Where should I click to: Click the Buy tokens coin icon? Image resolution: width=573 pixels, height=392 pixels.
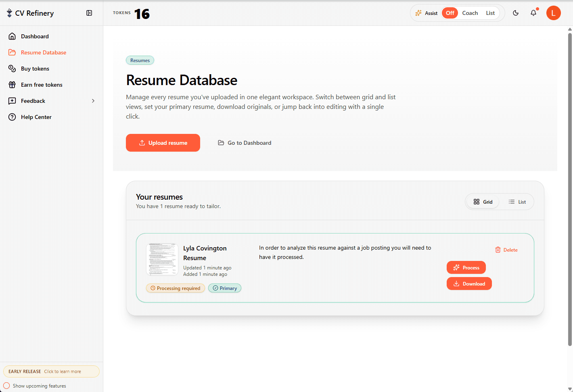tap(12, 69)
